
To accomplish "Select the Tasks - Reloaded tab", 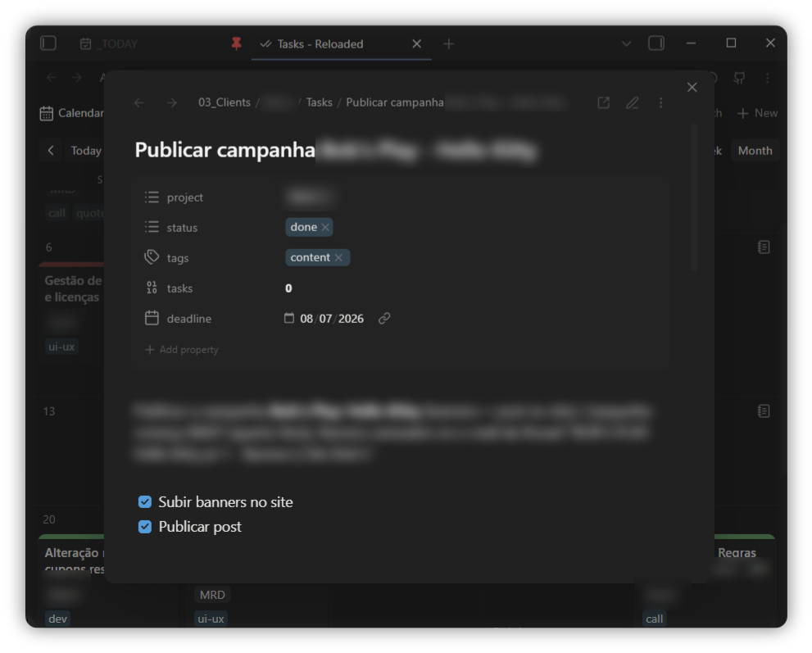I will [320, 44].
